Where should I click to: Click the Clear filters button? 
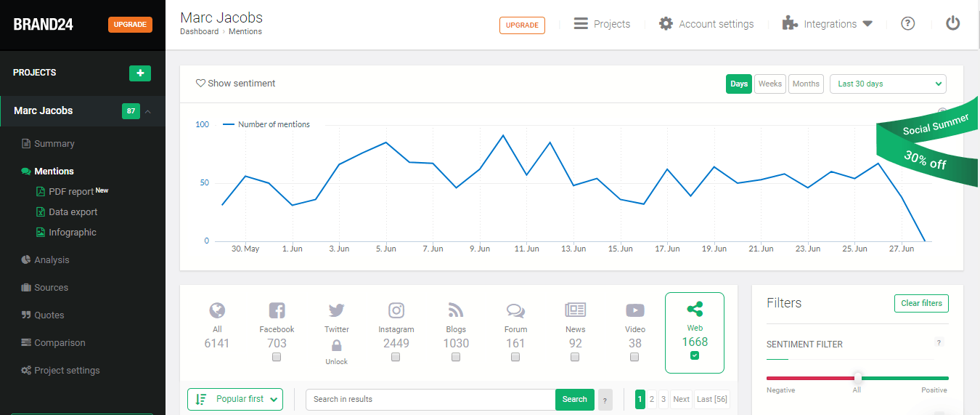coord(921,303)
